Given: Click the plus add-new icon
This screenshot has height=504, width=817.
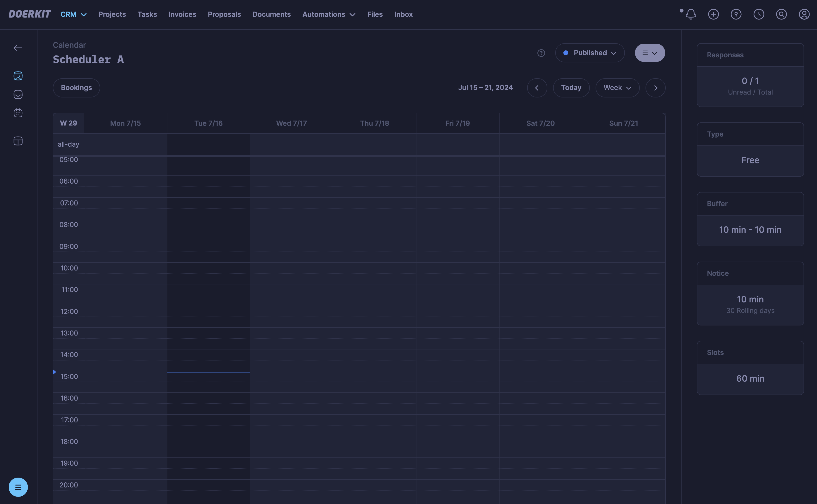Looking at the screenshot, I should pos(713,14).
